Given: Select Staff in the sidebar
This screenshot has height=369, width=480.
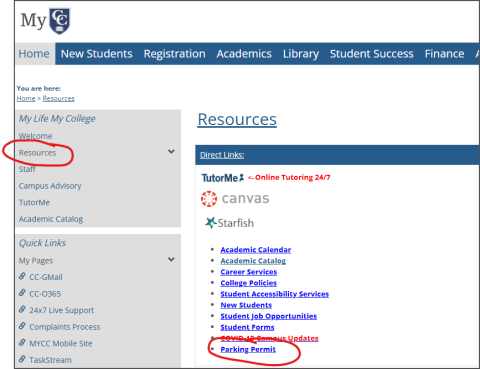Looking at the screenshot, I should pyautogui.click(x=27, y=169).
